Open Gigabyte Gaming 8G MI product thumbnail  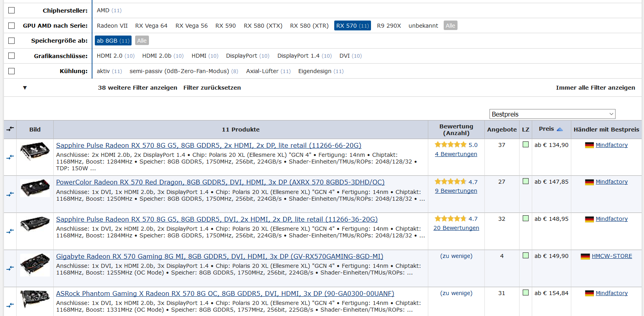coord(35,264)
